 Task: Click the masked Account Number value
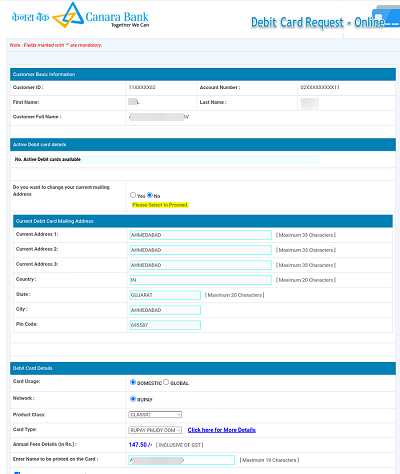tap(320, 87)
